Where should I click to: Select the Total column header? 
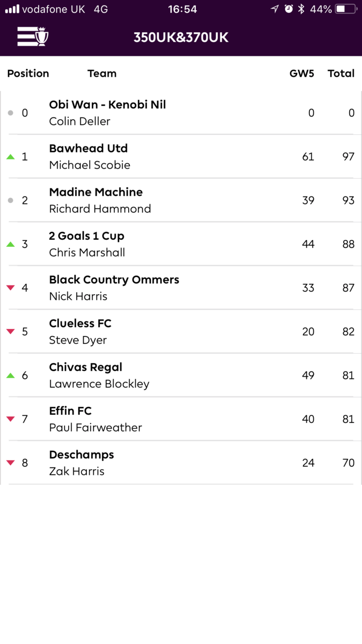[x=341, y=74]
